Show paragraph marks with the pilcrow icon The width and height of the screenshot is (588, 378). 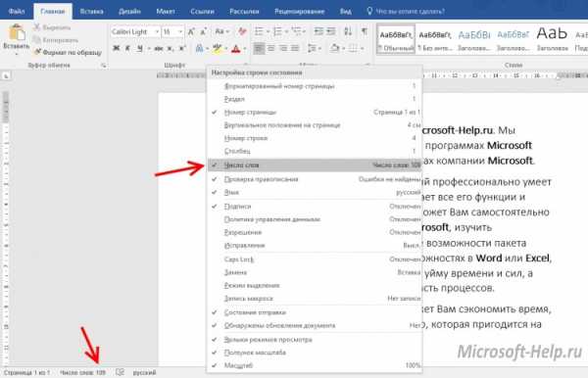coord(365,32)
